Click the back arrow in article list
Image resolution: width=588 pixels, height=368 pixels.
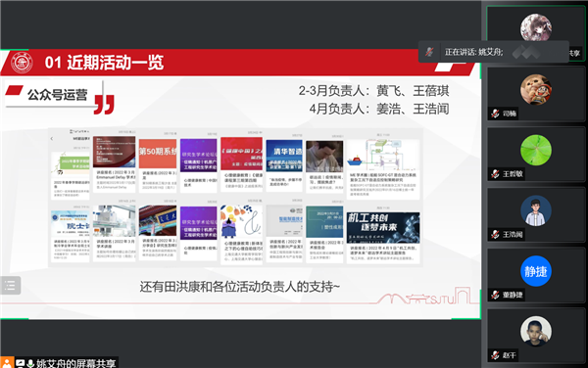tap(52, 139)
